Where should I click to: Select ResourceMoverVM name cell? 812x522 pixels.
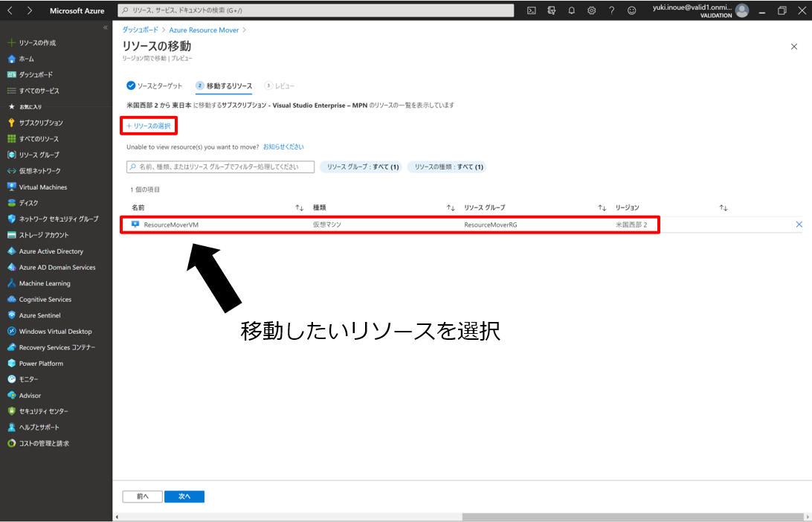(x=172, y=225)
